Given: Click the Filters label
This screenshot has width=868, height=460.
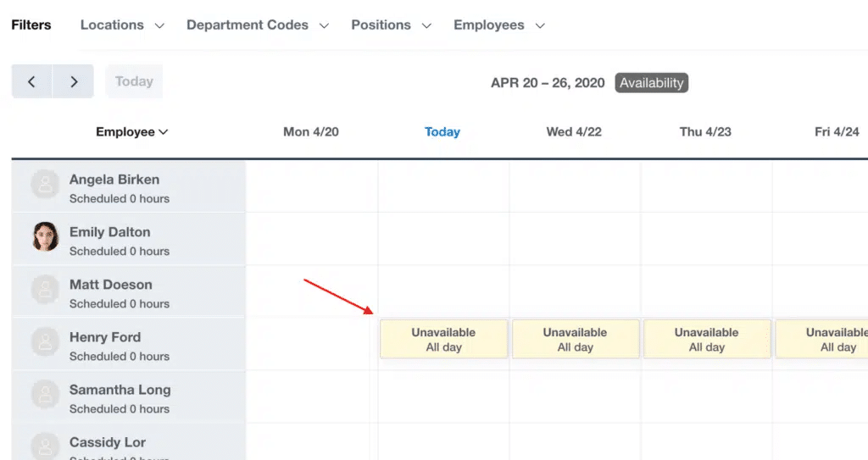Looking at the screenshot, I should tap(31, 25).
